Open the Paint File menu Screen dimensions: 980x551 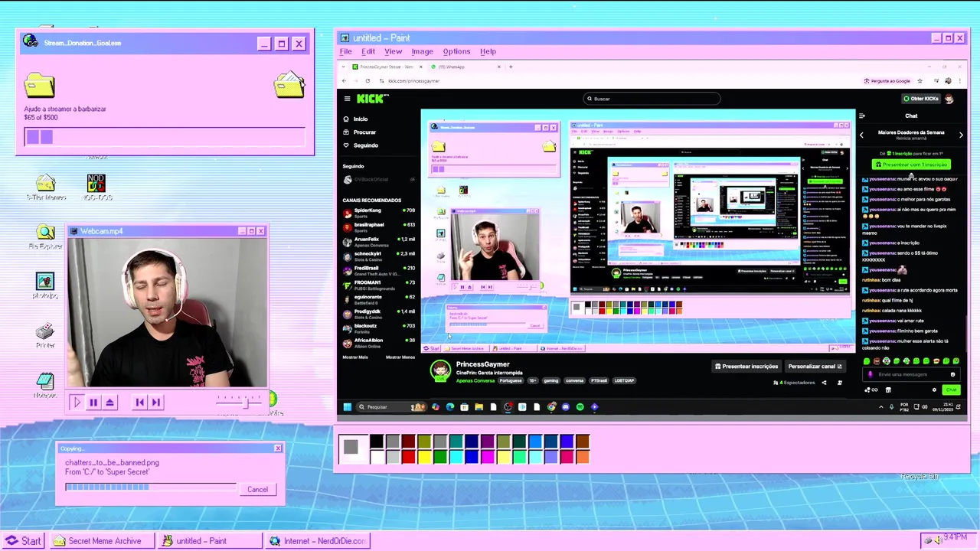(x=346, y=51)
